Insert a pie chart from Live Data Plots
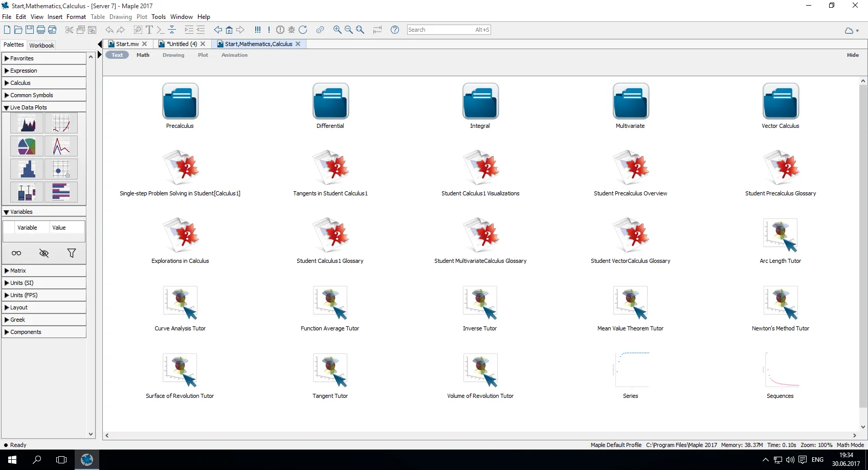Viewport: 868px width, 470px height. (x=27, y=146)
